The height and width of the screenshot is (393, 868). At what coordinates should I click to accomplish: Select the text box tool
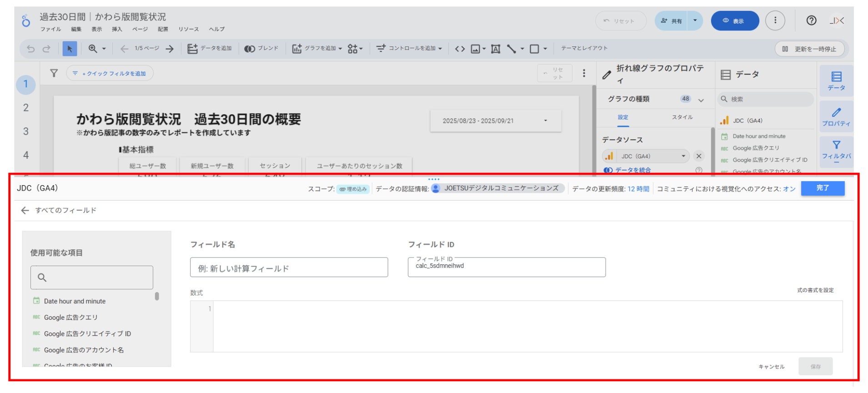(x=496, y=49)
